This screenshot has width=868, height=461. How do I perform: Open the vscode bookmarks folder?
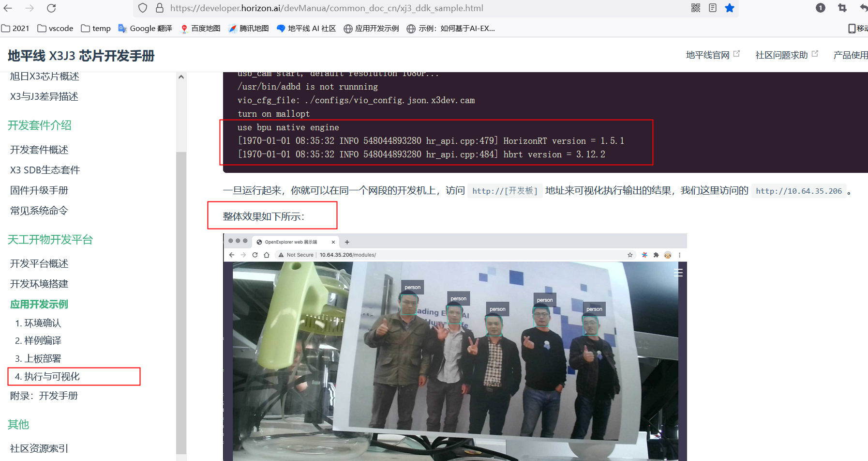[56, 29]
